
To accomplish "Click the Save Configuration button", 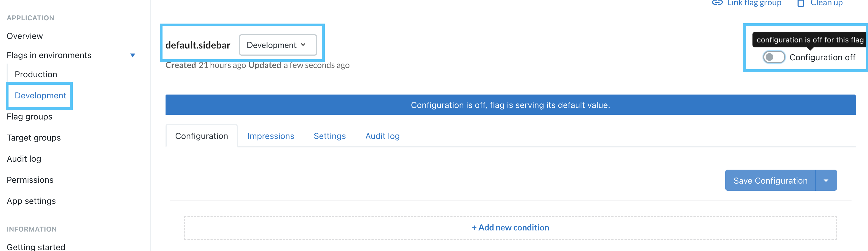I will (x=770, y=181).
